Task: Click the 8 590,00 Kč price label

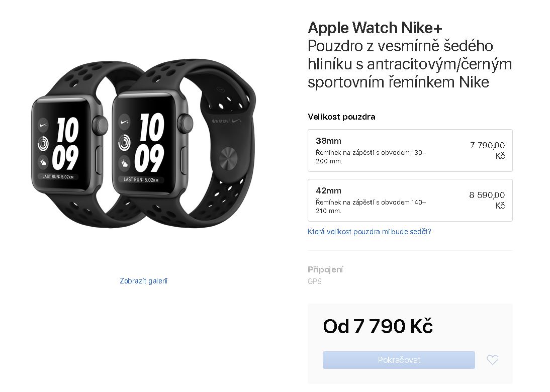Action: 487,200
